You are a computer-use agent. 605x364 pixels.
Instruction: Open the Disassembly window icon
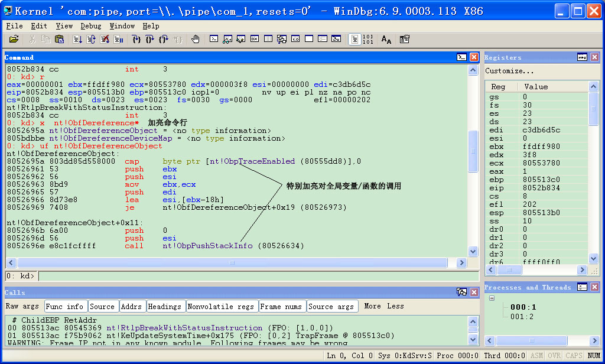click(295, 39)
